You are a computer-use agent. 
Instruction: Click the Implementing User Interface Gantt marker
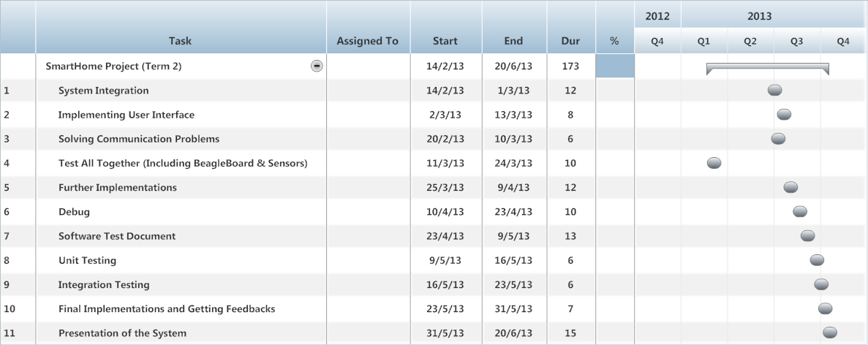pos(784,115)
